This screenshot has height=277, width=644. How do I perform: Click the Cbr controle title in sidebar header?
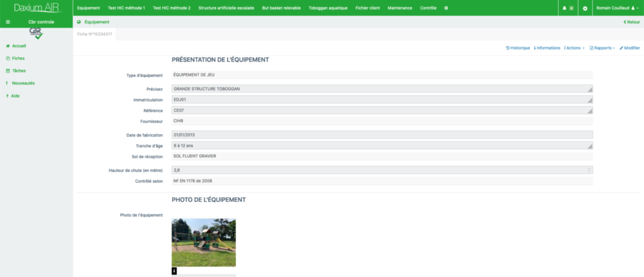click(41, 22)
